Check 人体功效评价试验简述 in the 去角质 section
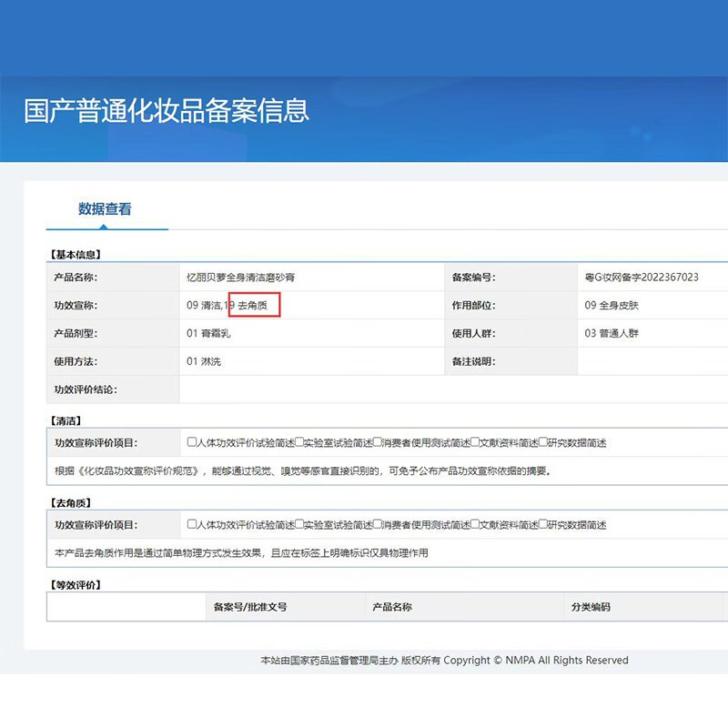The width and height of the screenshot is (728, 728). tap(192, 525)
